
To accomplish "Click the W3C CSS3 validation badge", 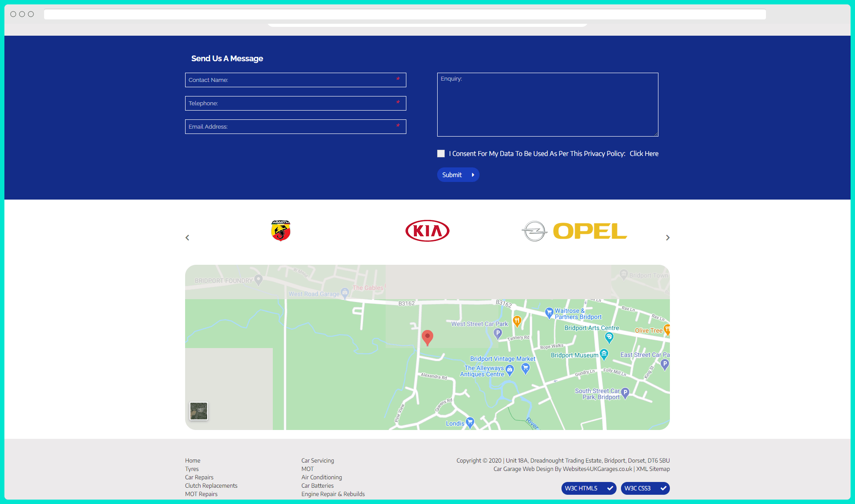I will [x=645, y=488].
